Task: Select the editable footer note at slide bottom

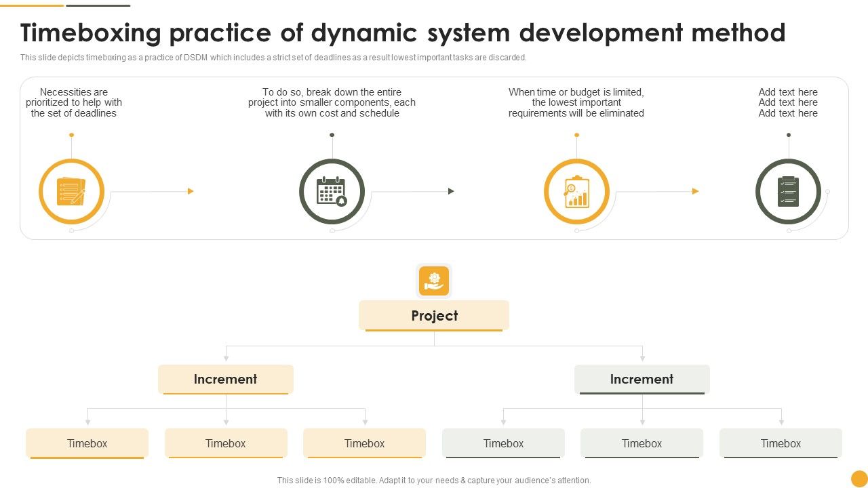Action: (433, 480)
